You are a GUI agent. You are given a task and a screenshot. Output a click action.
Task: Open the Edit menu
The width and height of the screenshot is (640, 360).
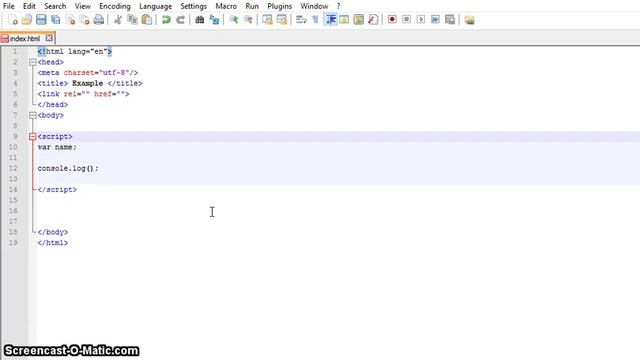coord(29,6)
